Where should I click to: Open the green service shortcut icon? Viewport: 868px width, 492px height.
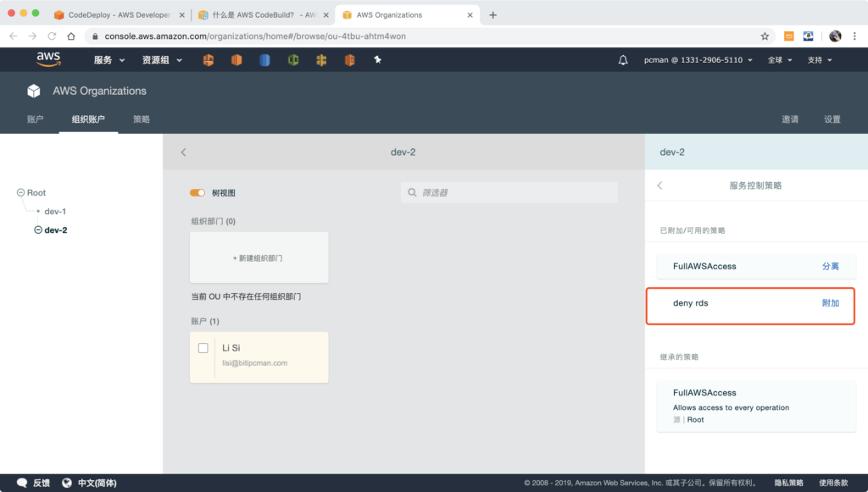click(x=292, y=60)
